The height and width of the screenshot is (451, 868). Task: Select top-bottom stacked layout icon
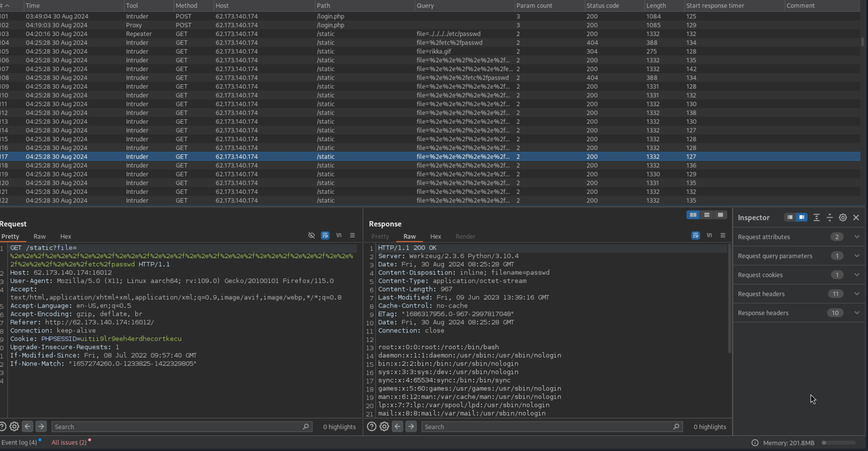tap(707, 215)
